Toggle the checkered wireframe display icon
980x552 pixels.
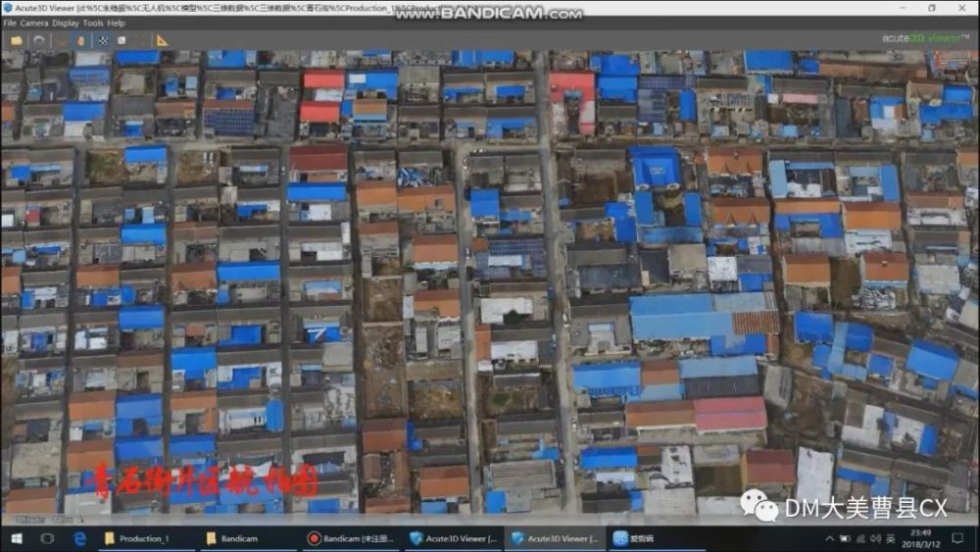click(103, 40)
